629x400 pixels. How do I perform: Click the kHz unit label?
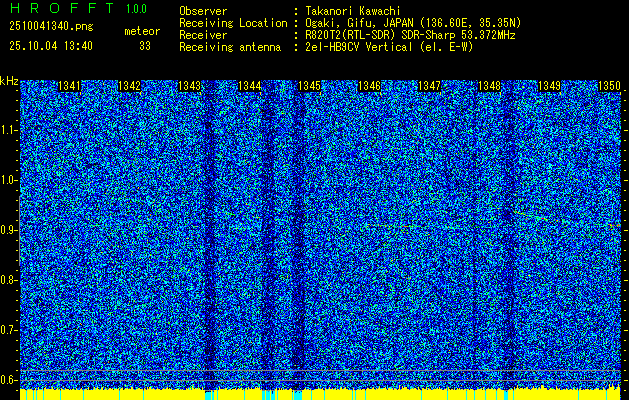pos(9,81)
